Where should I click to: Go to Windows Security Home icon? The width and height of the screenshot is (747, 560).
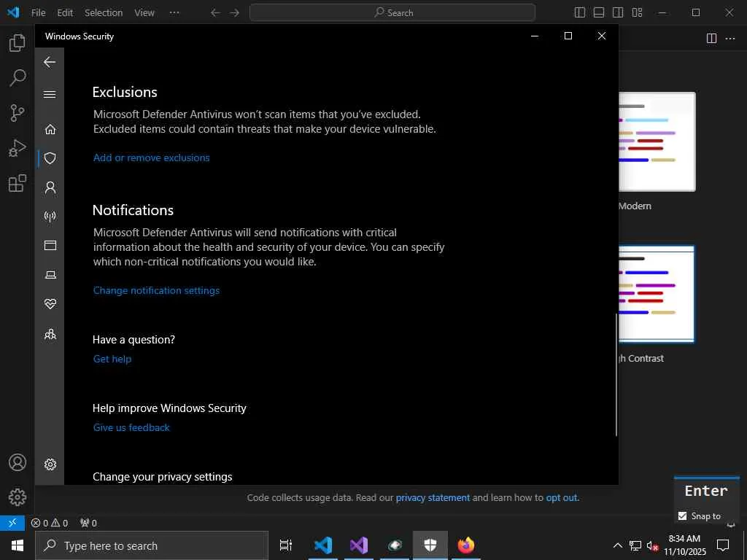click(50, 130)
